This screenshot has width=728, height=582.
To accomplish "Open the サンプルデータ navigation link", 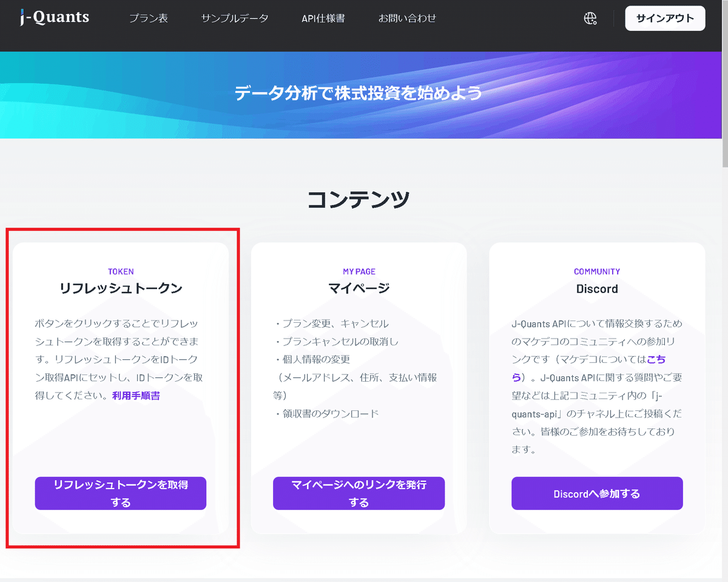I will pos(235,19).
